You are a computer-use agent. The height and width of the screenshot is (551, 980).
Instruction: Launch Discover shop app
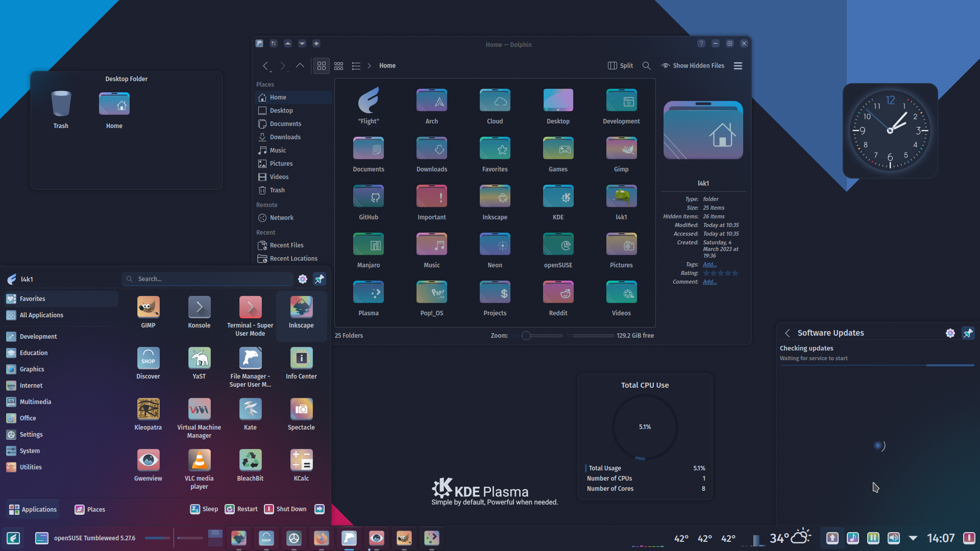click(x=148, y=358)
